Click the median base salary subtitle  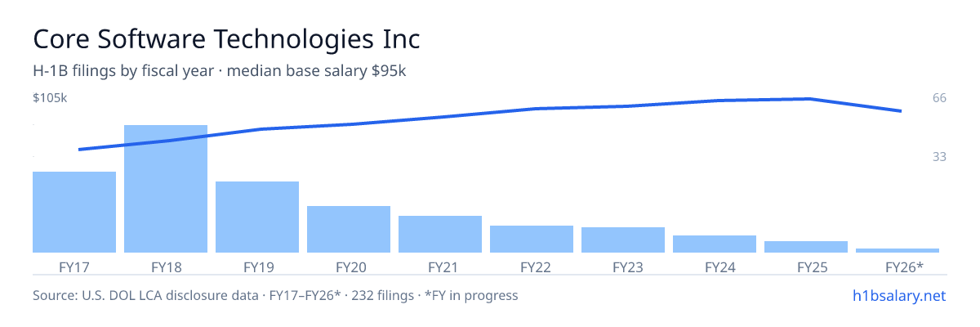[x=220, y=71]
